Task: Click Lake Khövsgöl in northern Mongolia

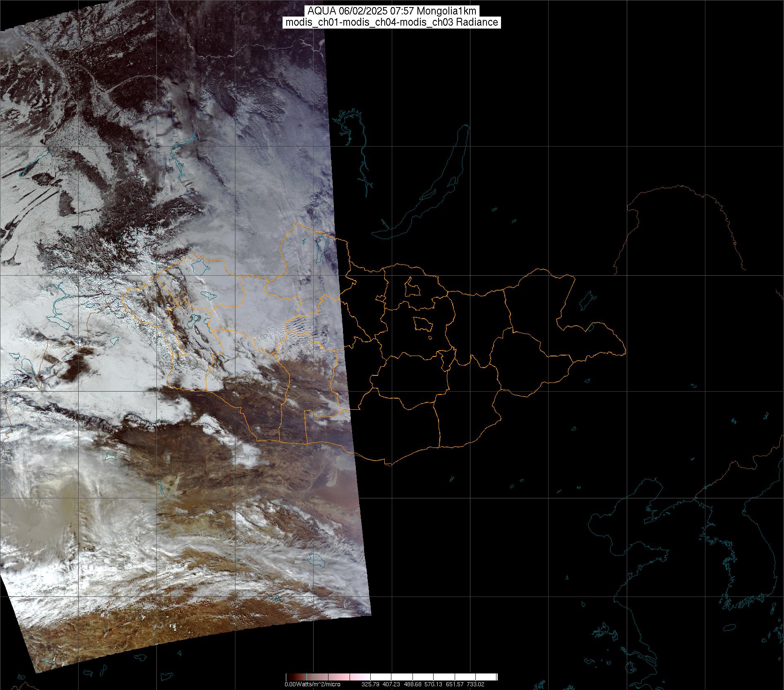Action: click(x=320, y=250)
